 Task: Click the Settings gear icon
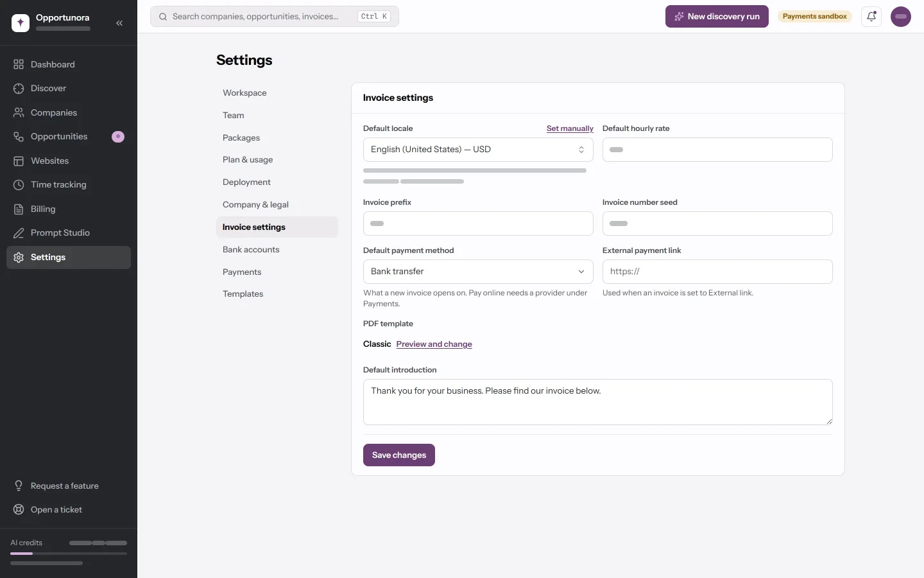pyautogui.click(x=19, y=257)
